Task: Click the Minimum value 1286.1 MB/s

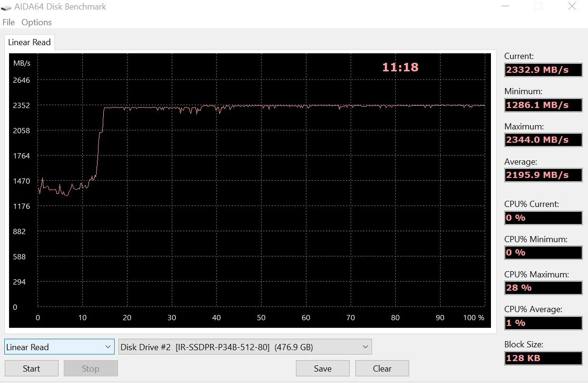Action: tap(543, 105)
